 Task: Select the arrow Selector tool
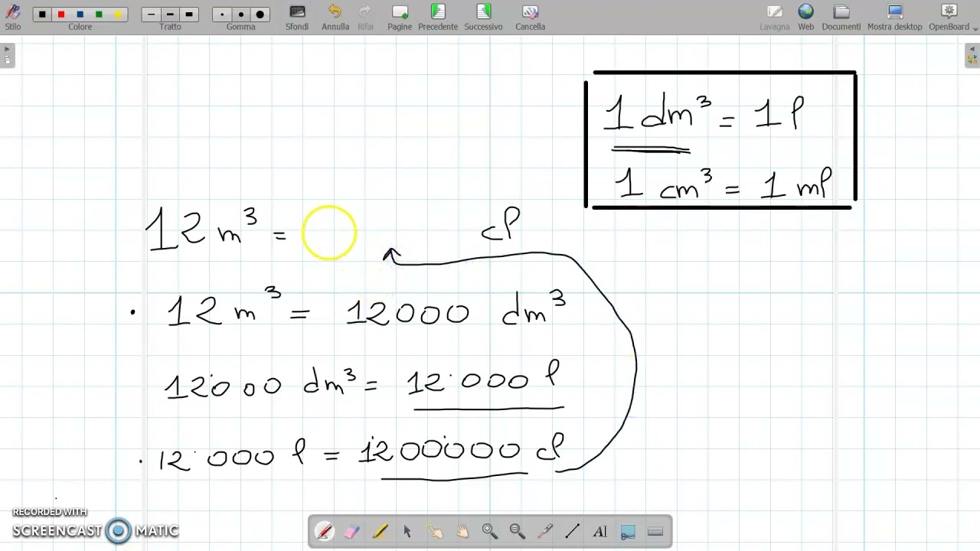pyautogui.click(x=407, y=532)
